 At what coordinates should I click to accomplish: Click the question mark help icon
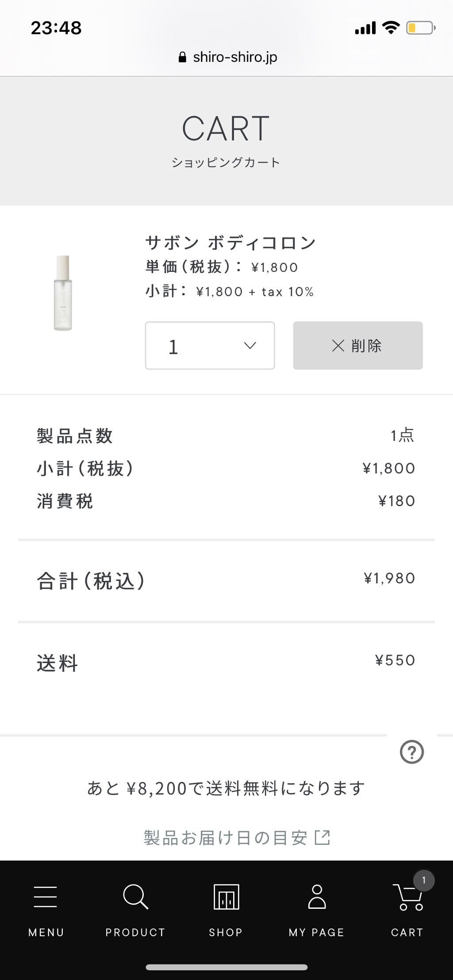click(x=412, y=752)
